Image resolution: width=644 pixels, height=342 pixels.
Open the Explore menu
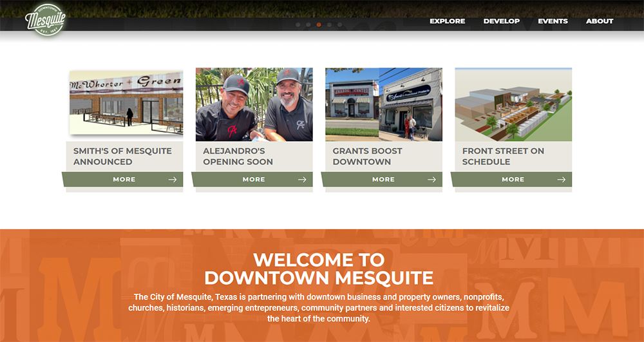click(x=448, y=21)
